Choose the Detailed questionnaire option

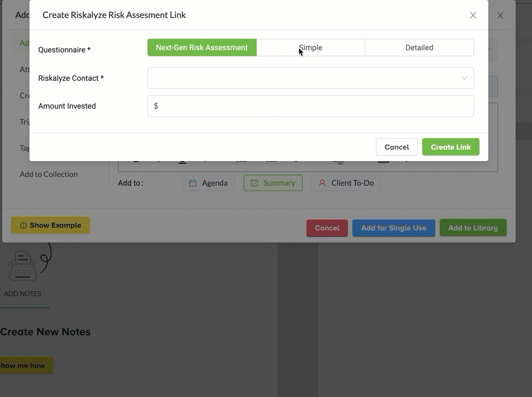click(419, 48)
